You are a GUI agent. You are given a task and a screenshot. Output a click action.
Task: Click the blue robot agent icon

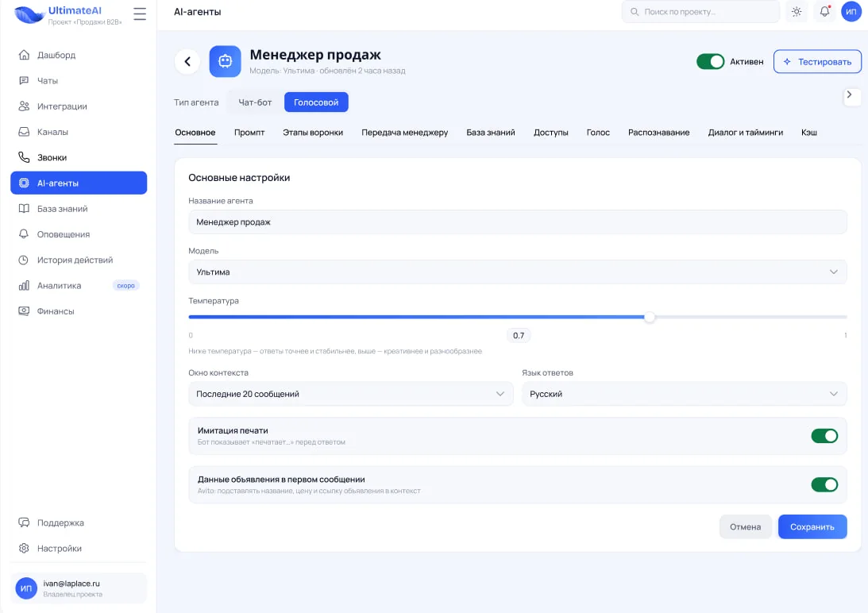coord(225,61)
